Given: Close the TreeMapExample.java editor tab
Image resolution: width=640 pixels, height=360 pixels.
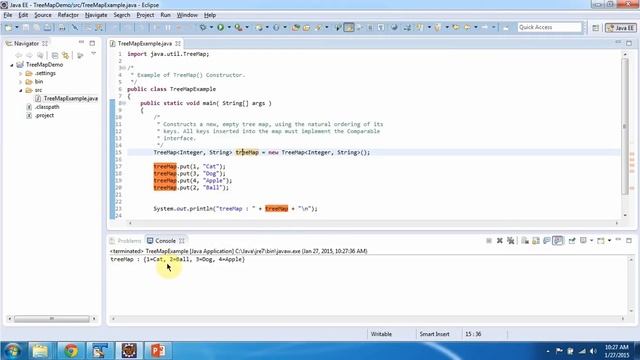Looking at the screenshot, I should click(178, 43).
